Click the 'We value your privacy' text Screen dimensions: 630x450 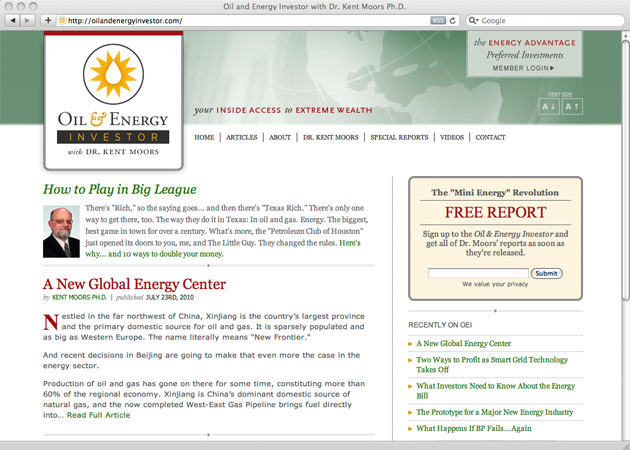click(495, 284)
